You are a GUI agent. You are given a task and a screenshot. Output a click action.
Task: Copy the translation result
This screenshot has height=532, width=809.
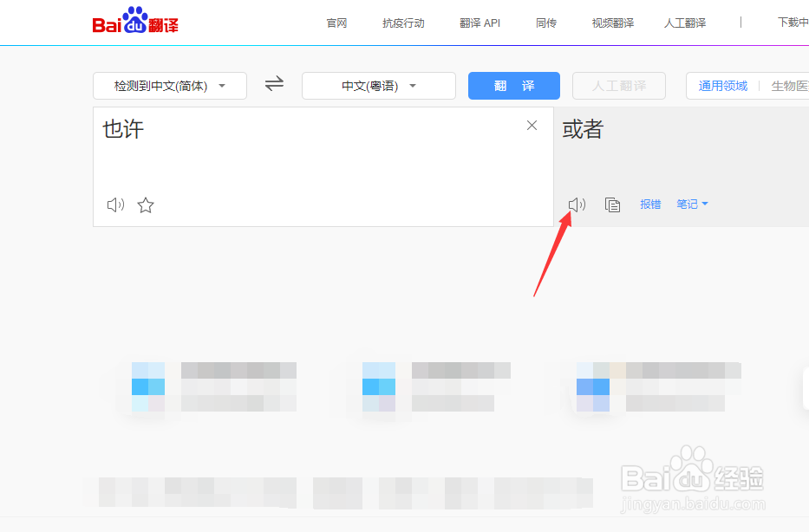pos(613,204)
